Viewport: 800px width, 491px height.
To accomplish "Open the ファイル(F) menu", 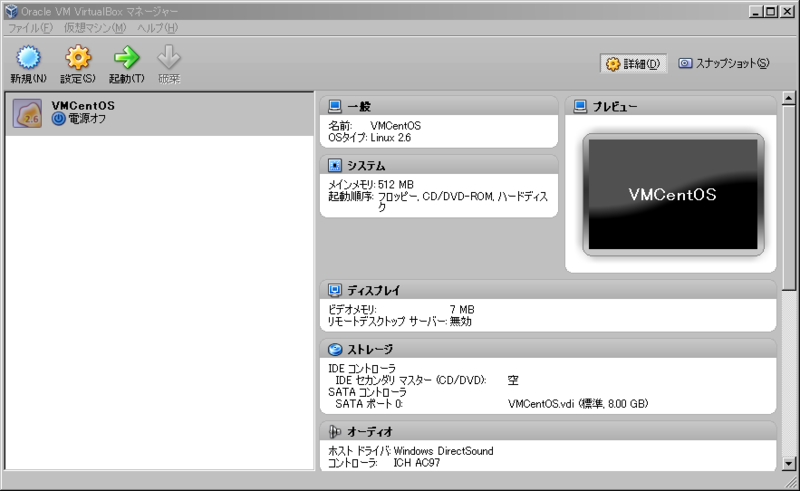I will (30, 28).
